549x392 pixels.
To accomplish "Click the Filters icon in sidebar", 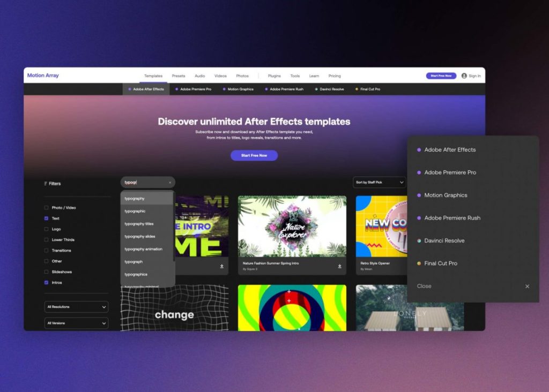I will click(x=46, y=184).
